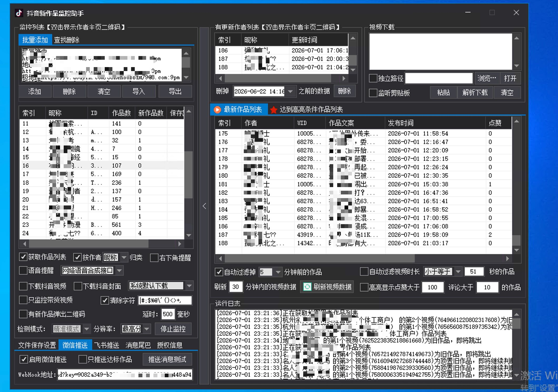558x392 pixels.
Task: Check 只推送达标作品
Action: point(83,359)
